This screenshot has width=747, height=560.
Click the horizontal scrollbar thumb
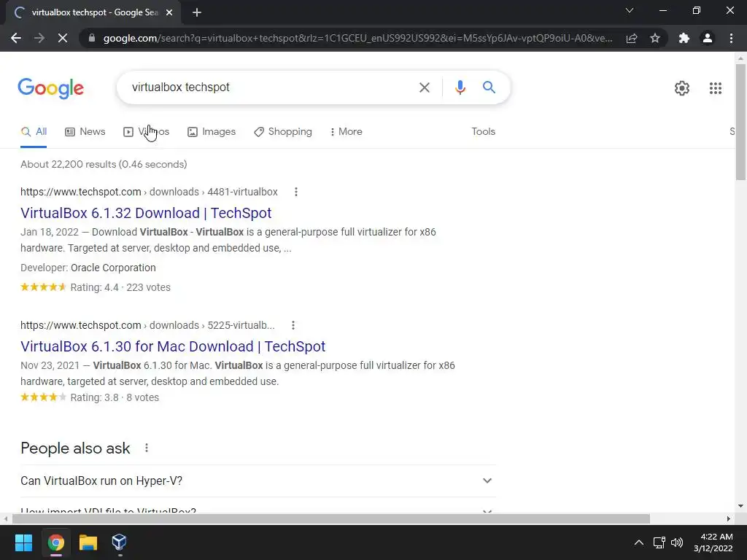(x=331, y=518)
